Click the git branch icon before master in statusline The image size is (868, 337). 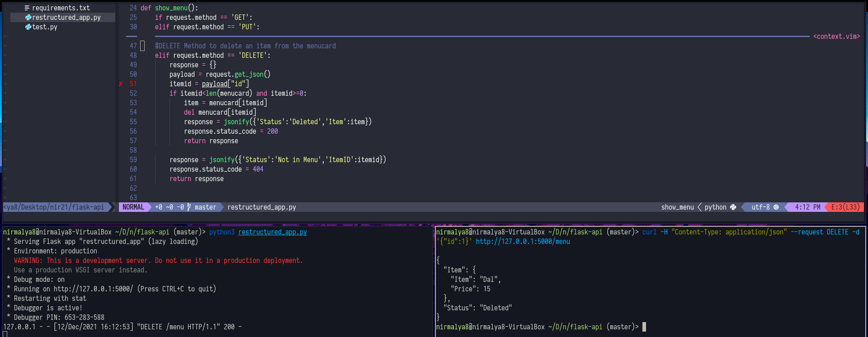tap(189, 207)
